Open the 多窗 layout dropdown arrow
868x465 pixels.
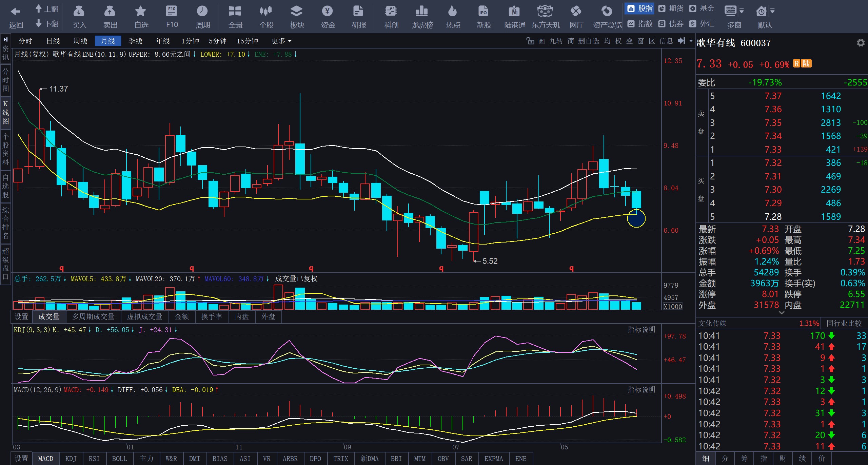(742, 11)
